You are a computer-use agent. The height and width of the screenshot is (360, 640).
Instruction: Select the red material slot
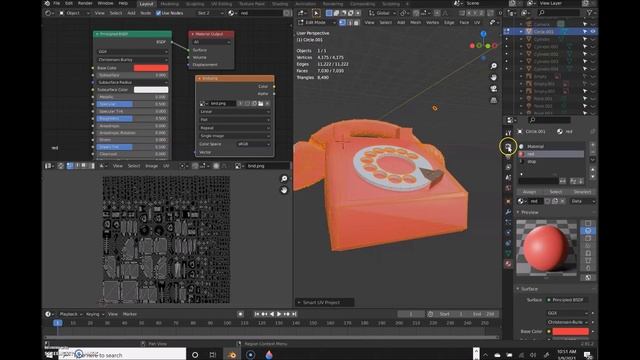551,154
